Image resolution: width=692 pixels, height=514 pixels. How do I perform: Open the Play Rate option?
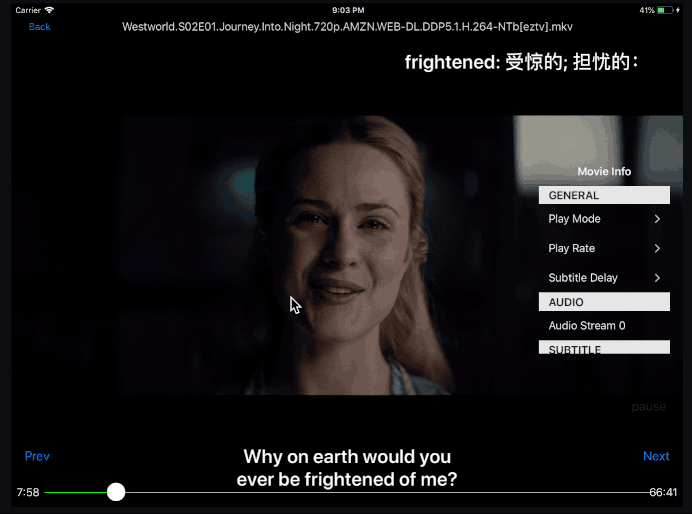(x=604, y=248)
